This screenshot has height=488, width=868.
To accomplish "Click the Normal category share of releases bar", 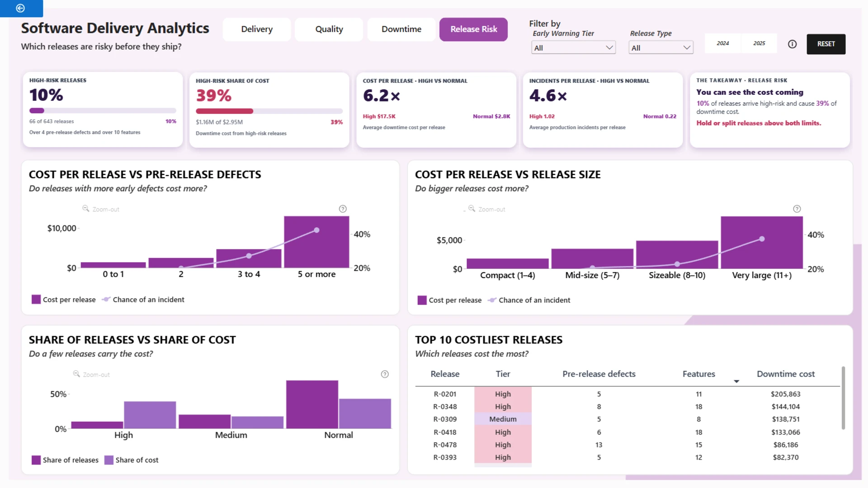I will 312,404.
